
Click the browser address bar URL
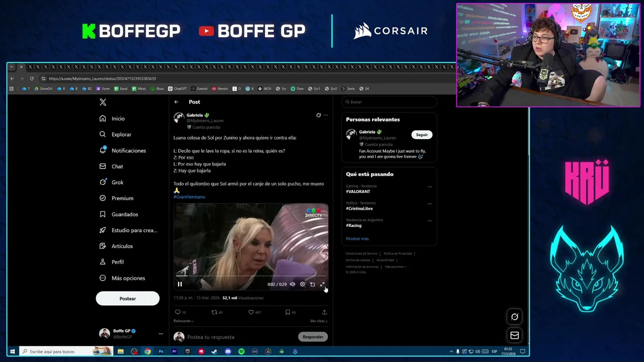coord(102,78)
